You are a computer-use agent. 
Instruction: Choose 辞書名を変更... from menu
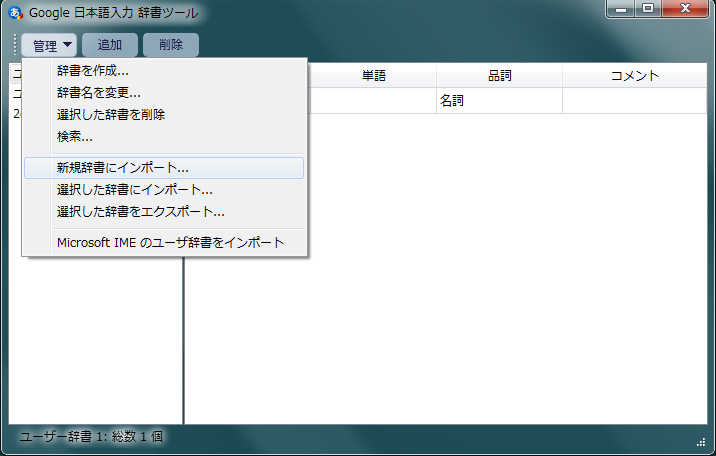[x=164, y=93]
